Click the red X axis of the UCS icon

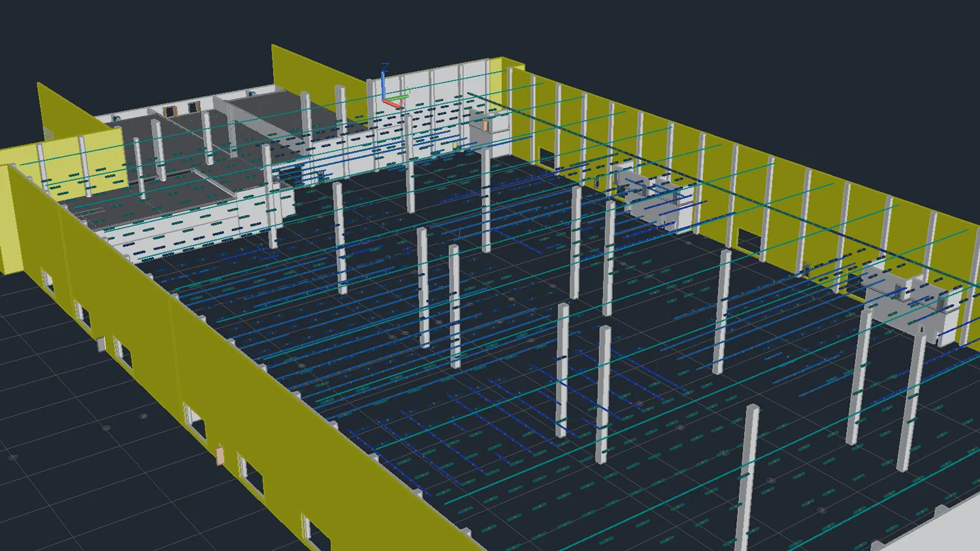click(x=392, y=104)
